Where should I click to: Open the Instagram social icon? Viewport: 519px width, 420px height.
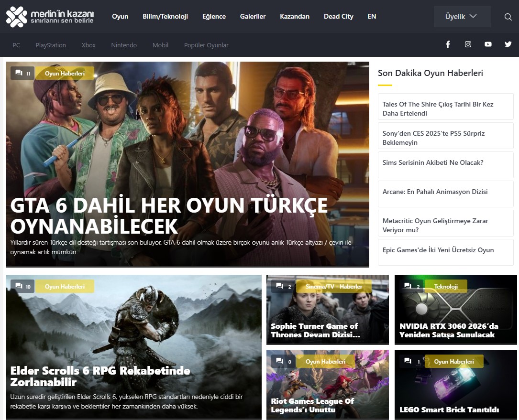click(x=468, y=44)
